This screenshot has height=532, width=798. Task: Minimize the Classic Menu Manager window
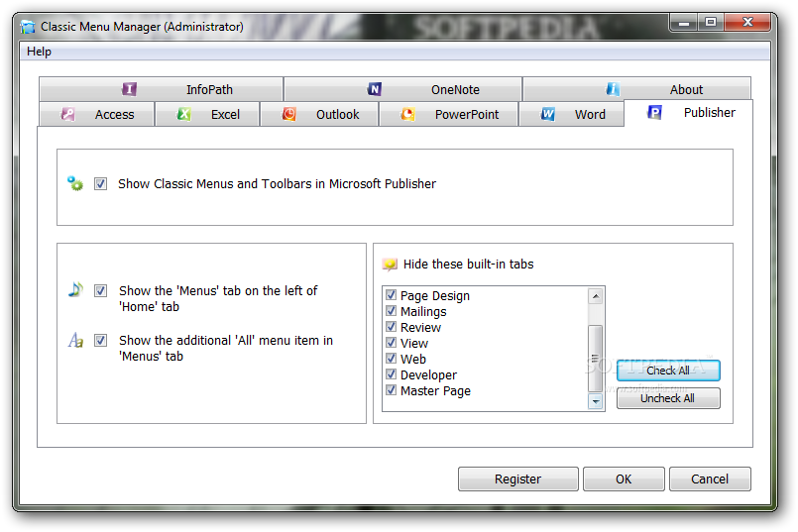(x=684, y=23)
